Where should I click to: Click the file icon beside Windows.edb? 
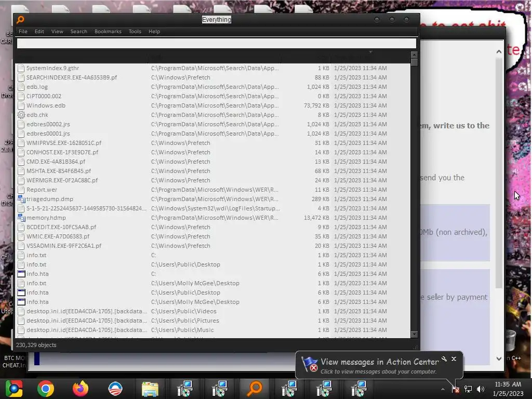tap(21, 105)
